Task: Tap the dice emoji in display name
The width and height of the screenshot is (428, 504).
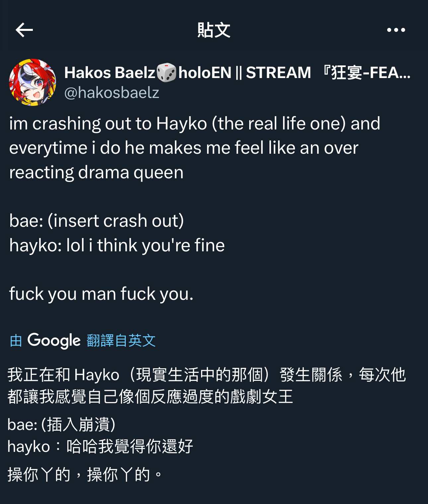Action: point(166,72)
